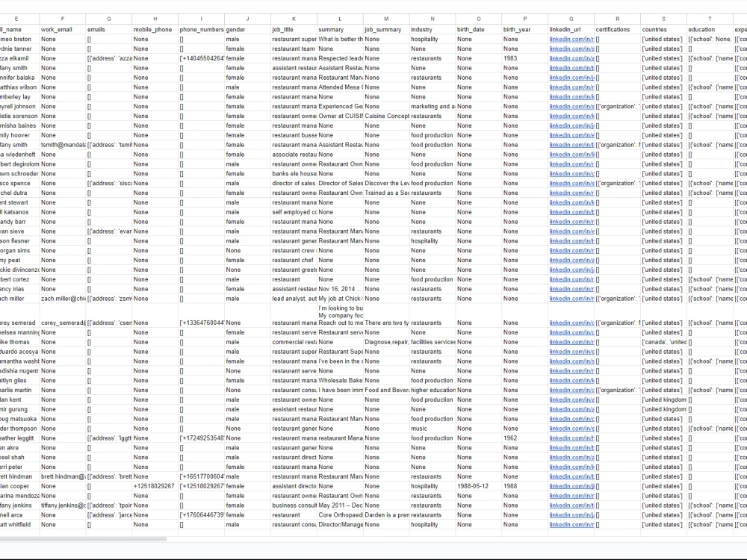Select column header S
The image size is (747, 560).
pos(663,19)
